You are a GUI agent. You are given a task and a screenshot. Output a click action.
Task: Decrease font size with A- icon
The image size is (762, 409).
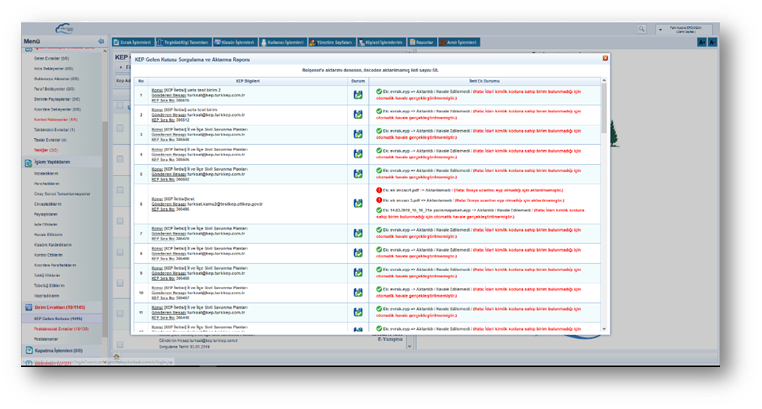pyautogui.click(x=711, y=42)
